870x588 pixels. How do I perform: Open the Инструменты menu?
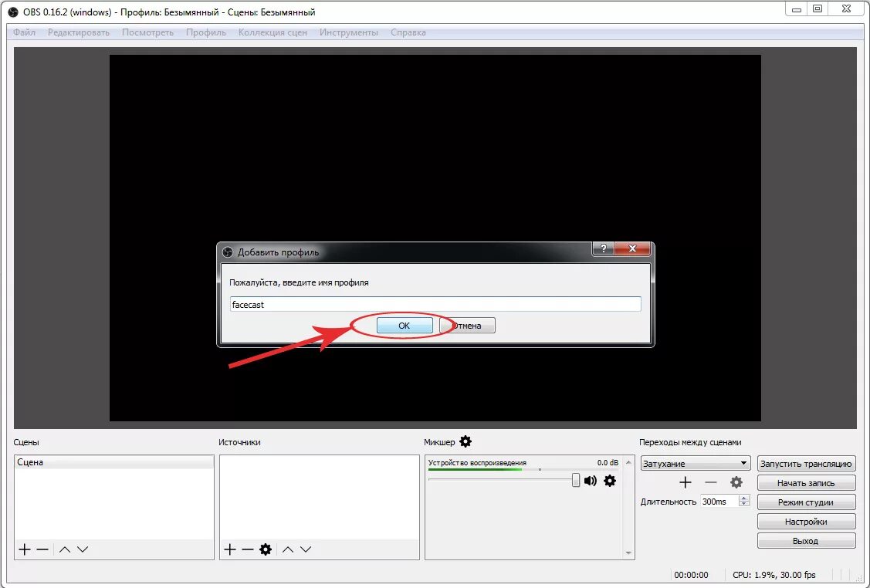click(348, 32)
